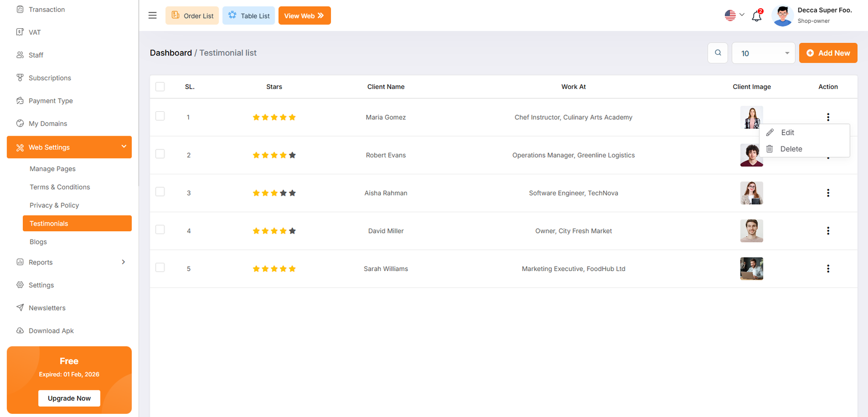868x417 pixels.
Task: Select checkbox for Robert Evans row
Action: [160, 154]
